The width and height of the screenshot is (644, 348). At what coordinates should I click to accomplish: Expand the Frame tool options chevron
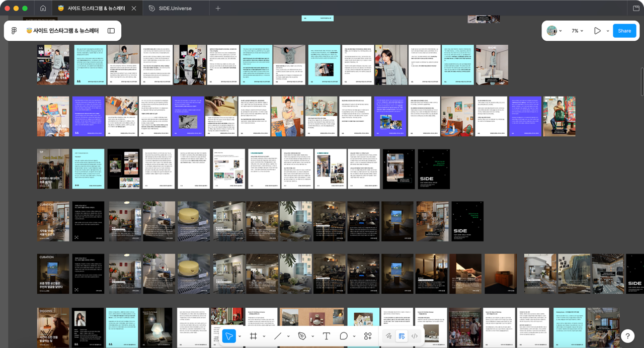(x=264, y=336)
